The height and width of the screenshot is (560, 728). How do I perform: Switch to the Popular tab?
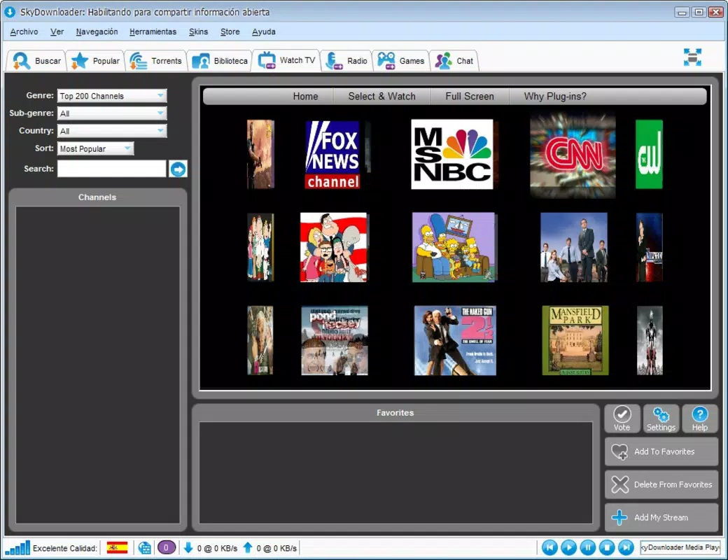coord(95,61)
